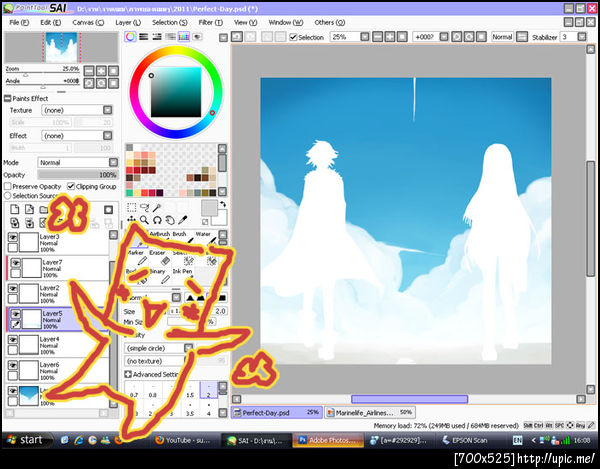Image resolution: width=600 pixels, height=469 pixels.
Task: Select the rectangular selection tool
Action: [x=132, y=207]
